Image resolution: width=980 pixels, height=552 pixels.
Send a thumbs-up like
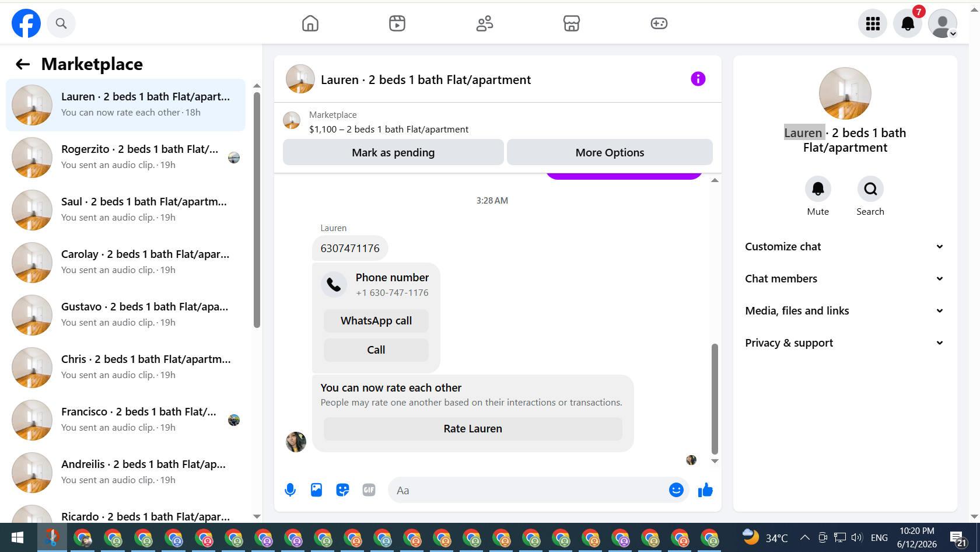pos(705,490)
